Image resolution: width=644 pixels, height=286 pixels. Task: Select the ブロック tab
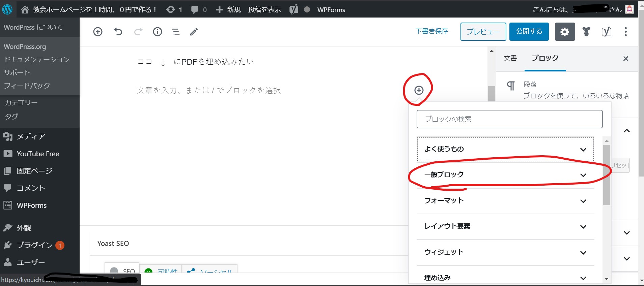tap(545, 58)
